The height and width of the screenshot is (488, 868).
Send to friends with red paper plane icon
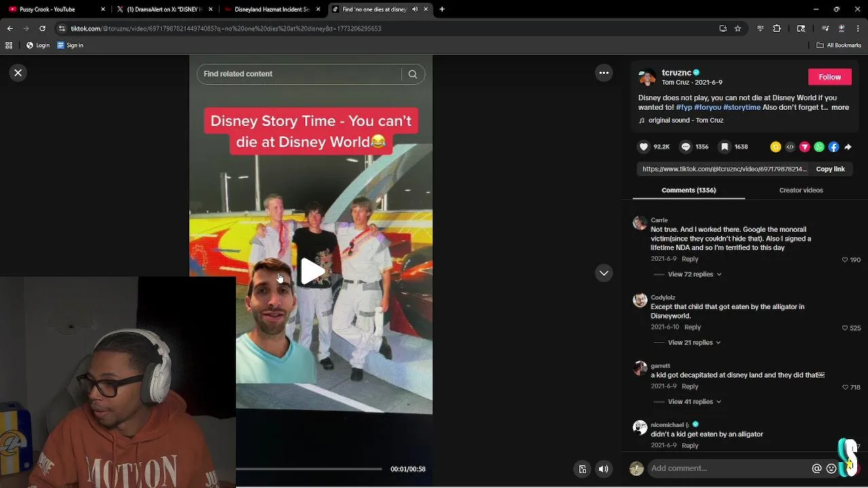pyautogui.click(x=805, y=146)
